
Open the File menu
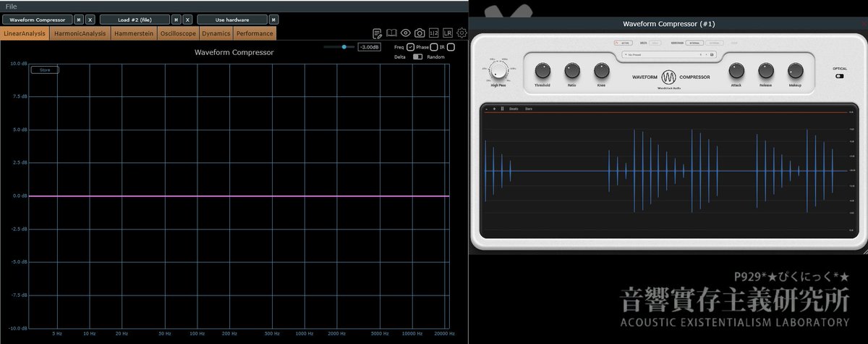click(x=12, y=6)
